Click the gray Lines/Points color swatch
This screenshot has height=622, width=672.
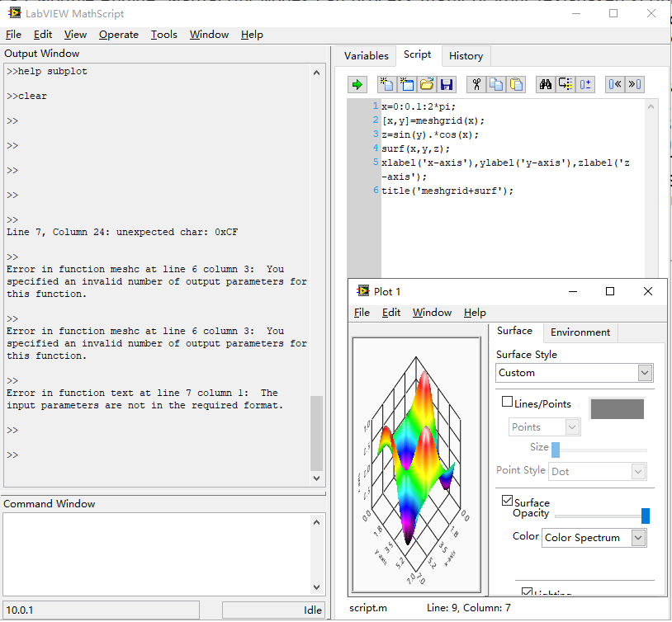[x=618, y=409]
